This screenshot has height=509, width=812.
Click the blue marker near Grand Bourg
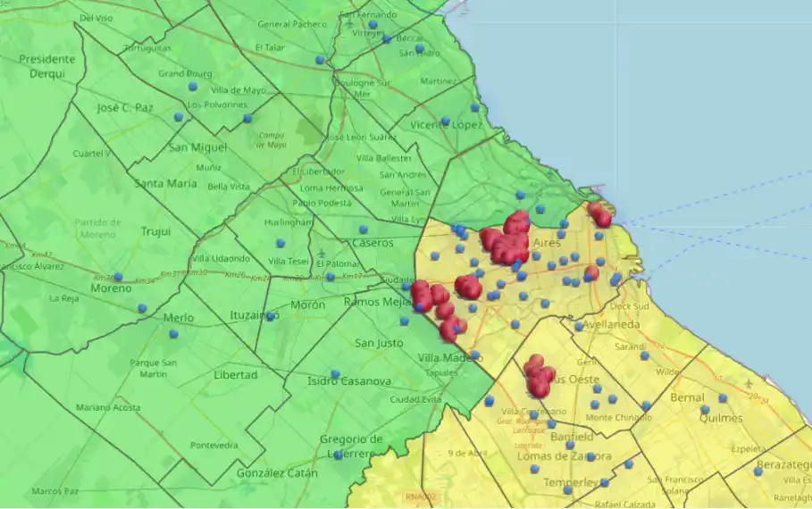pyautogui.click(x=192, y=87)
